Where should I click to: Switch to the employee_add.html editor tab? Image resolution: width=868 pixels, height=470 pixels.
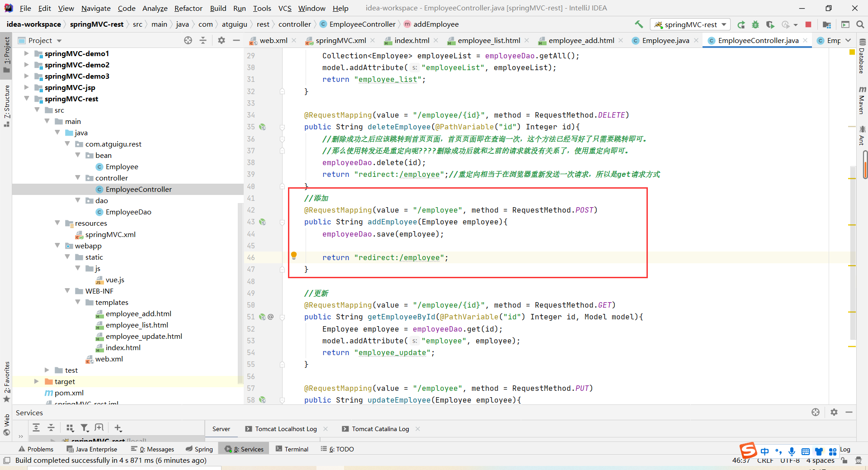click(x=581, y=40)
